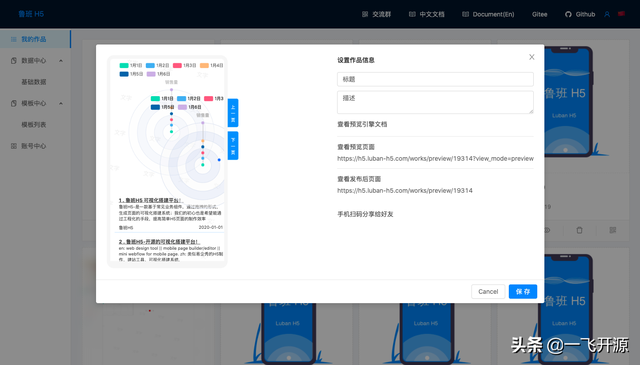
Task: Go to next page with 下一页
Action: 233,145
